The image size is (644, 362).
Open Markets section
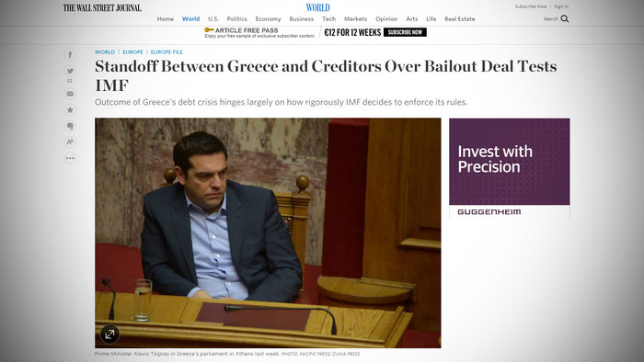click(x=355, y=19)
